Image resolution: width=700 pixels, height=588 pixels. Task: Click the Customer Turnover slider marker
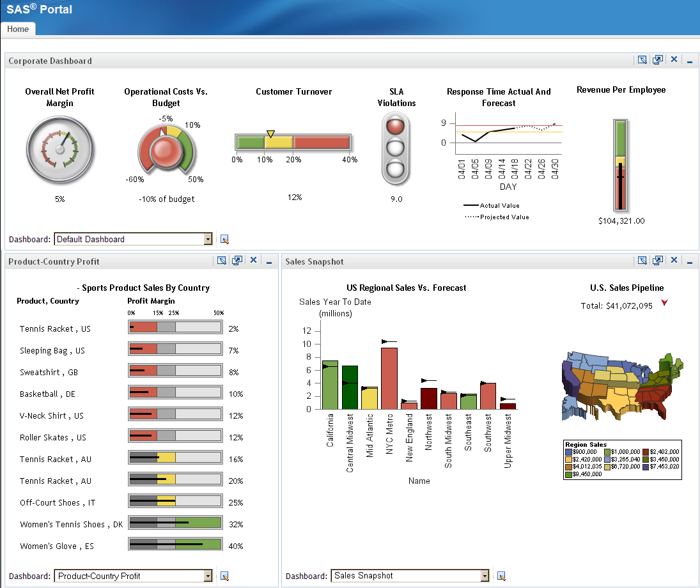[x=270, y=134]
